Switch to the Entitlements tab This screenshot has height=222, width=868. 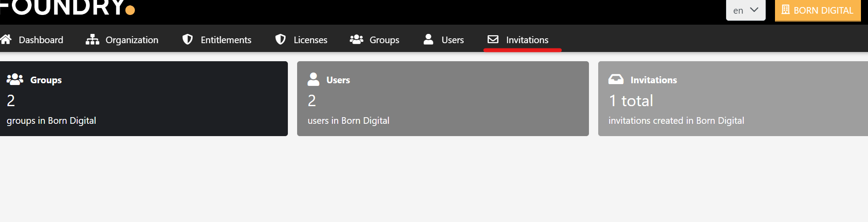217,40
